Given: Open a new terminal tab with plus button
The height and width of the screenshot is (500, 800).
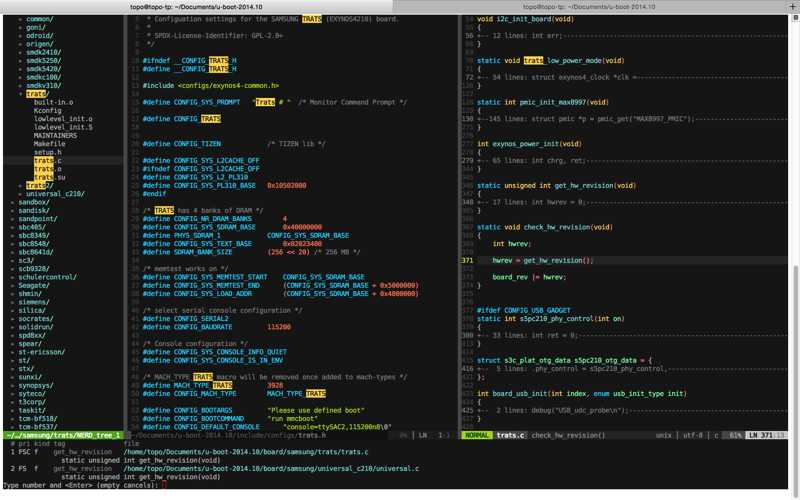Looking at the screenshot, I should point(793,6).
